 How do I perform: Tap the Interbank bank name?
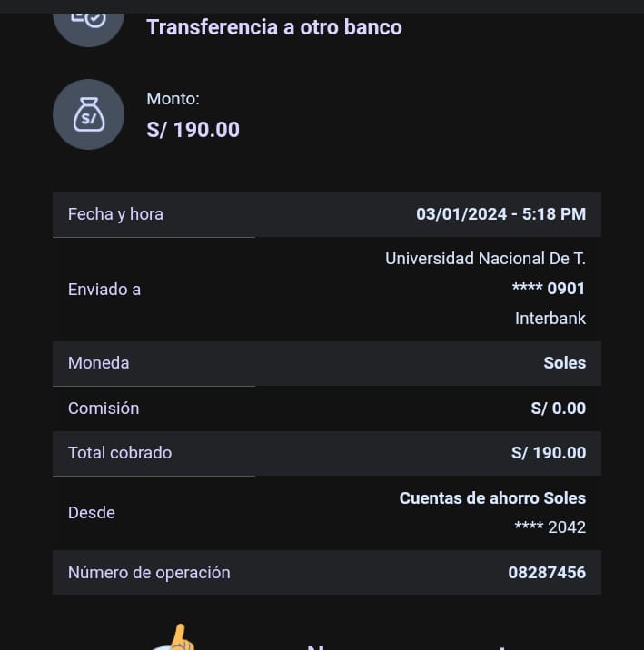click(x=550, y=319)
